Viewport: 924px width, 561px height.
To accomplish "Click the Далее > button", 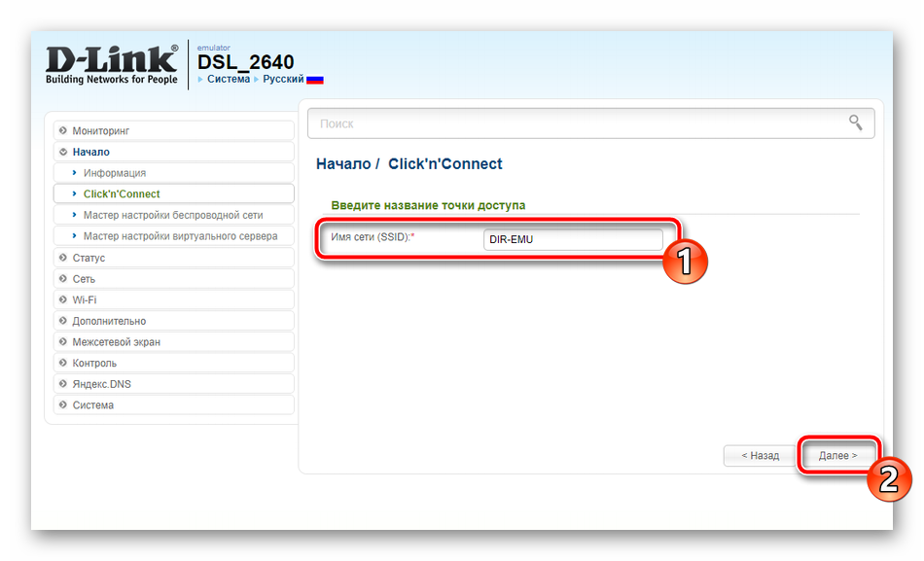I will point(837,456).
